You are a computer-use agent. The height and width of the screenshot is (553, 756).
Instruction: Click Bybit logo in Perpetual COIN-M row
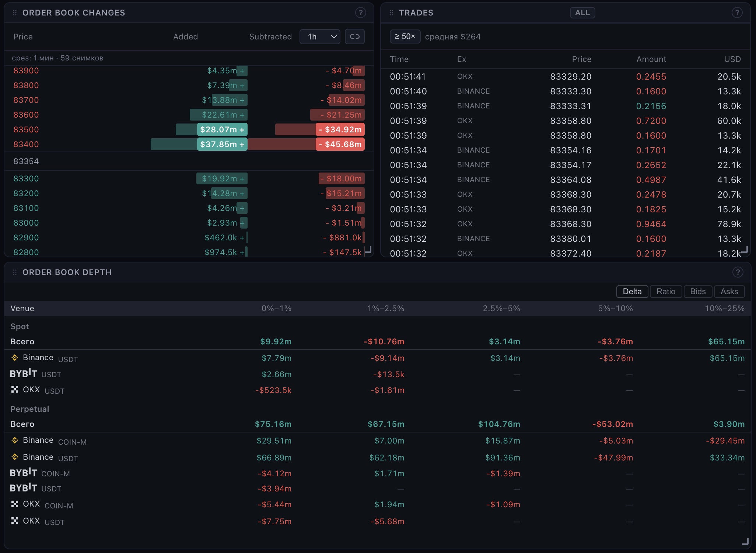(23, 473)
